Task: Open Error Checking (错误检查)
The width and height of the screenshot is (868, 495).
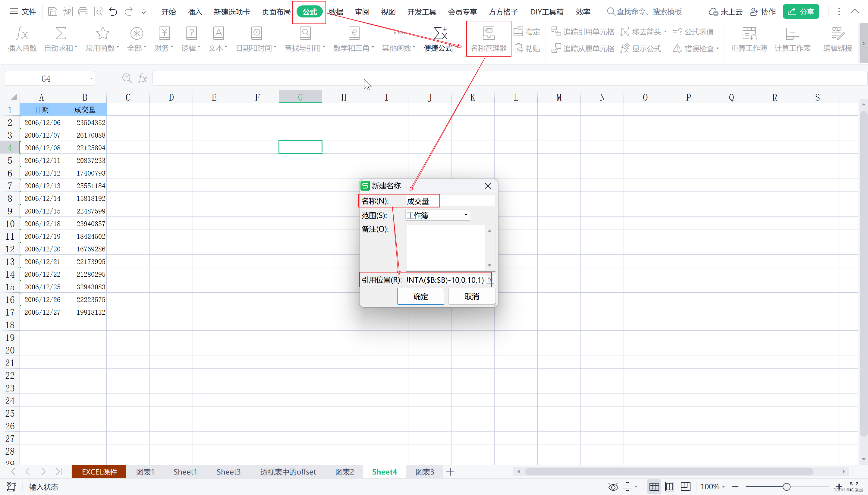Action: pyautogui.click(x=696, y=48)
